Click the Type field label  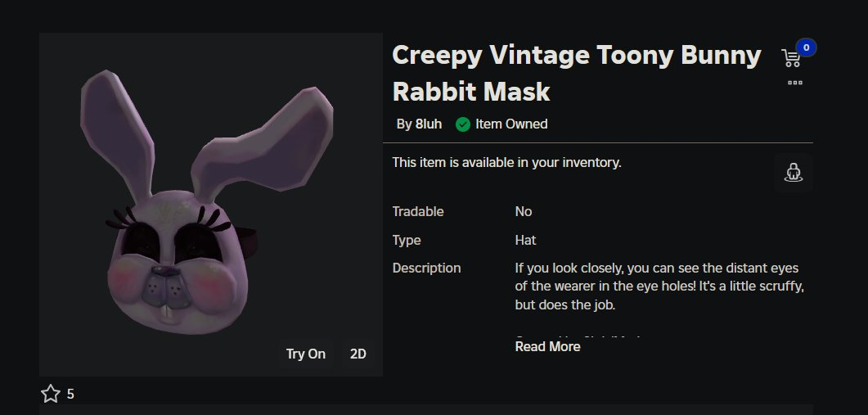[407, 240]
